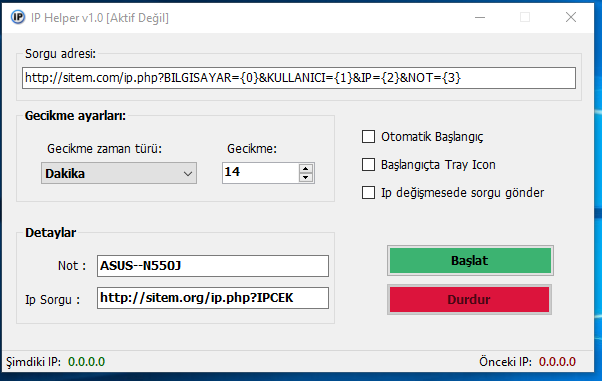Click the window title IP Helper v1.0
The height and width of the screenshot is (381, 602).
click(x=67, y=18)
